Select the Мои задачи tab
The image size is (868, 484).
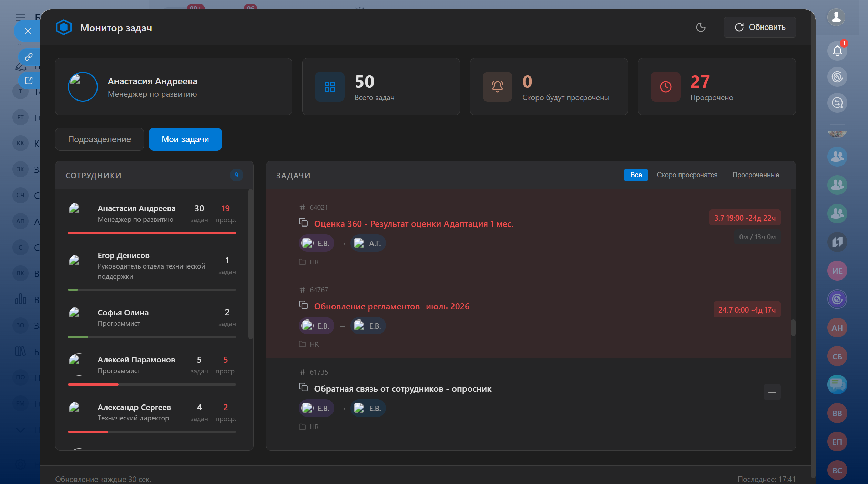[185, 139]
